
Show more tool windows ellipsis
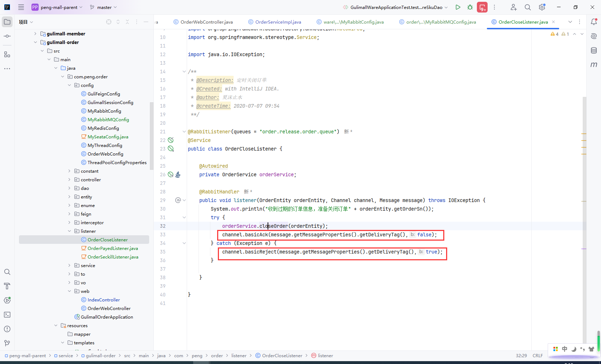(x=7, y=68)
